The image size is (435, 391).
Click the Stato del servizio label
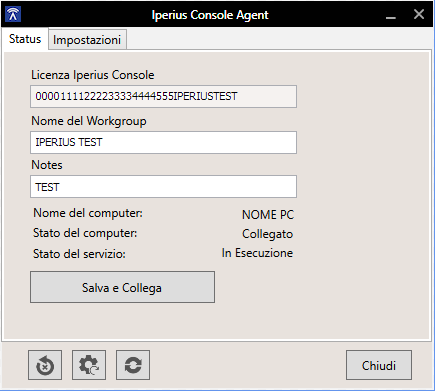tap(79, 254)
